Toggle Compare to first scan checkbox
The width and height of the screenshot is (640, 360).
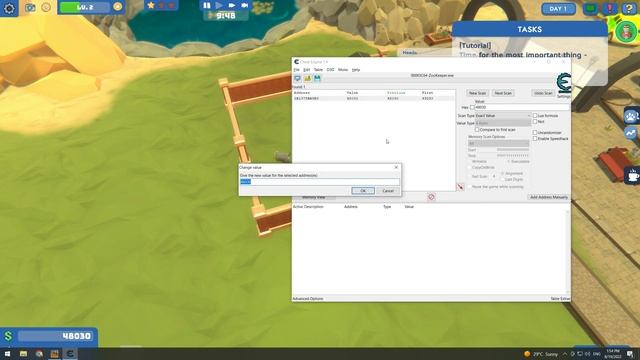coord(477,130)
